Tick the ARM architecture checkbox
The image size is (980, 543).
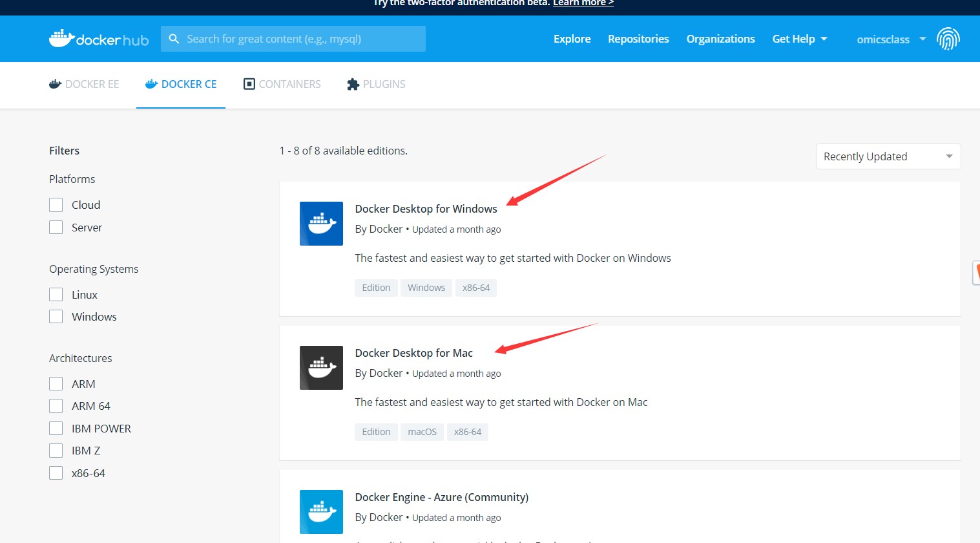[x=56, y=384]
